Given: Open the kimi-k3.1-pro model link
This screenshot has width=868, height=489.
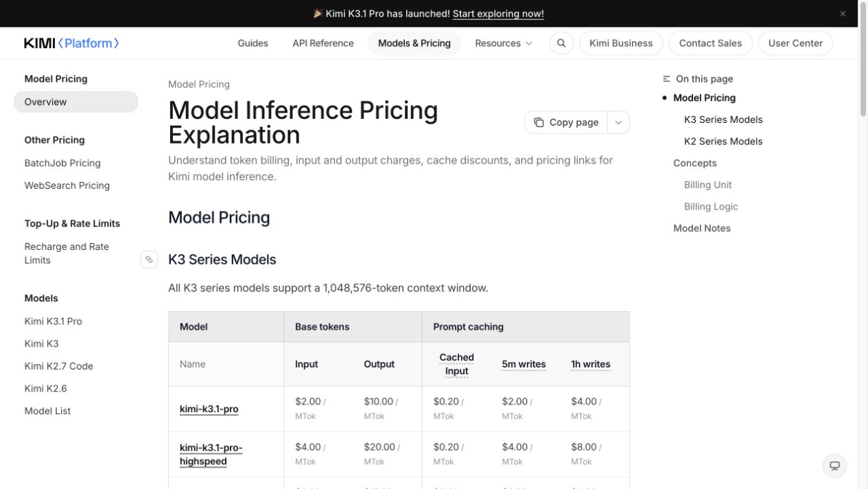Looking at the screenshot, I should [209, 409].
